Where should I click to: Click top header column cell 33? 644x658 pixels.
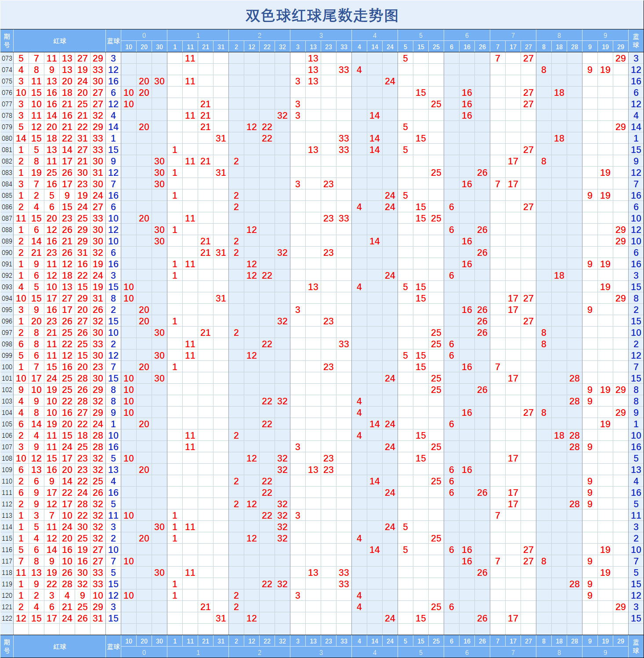(x=344, y=47)
